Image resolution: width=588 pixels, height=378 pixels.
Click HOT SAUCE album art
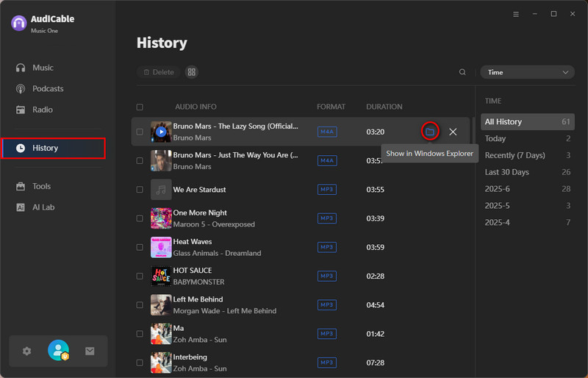pyautogui.click(x=161, y=277)
